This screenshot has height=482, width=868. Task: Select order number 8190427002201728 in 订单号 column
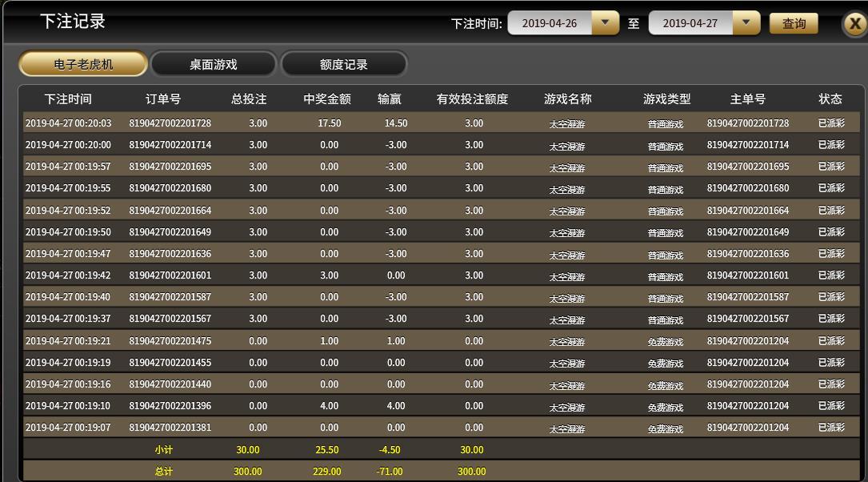pos(170,123)
